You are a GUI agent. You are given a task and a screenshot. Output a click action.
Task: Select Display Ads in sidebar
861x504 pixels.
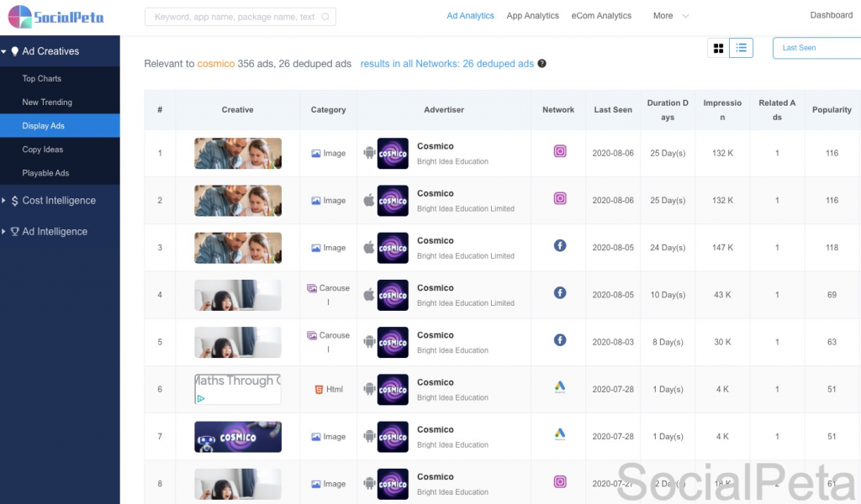point(60,126)
